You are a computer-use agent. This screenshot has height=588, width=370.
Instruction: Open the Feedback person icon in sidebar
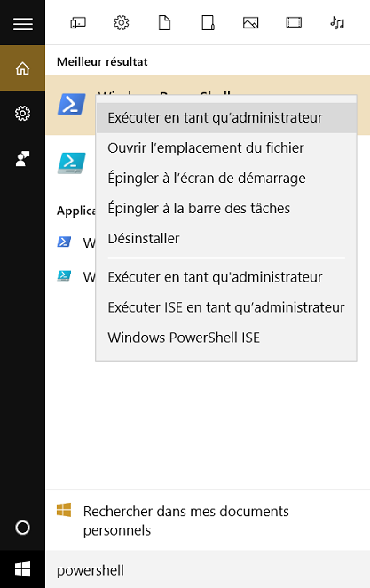[22, 159]
